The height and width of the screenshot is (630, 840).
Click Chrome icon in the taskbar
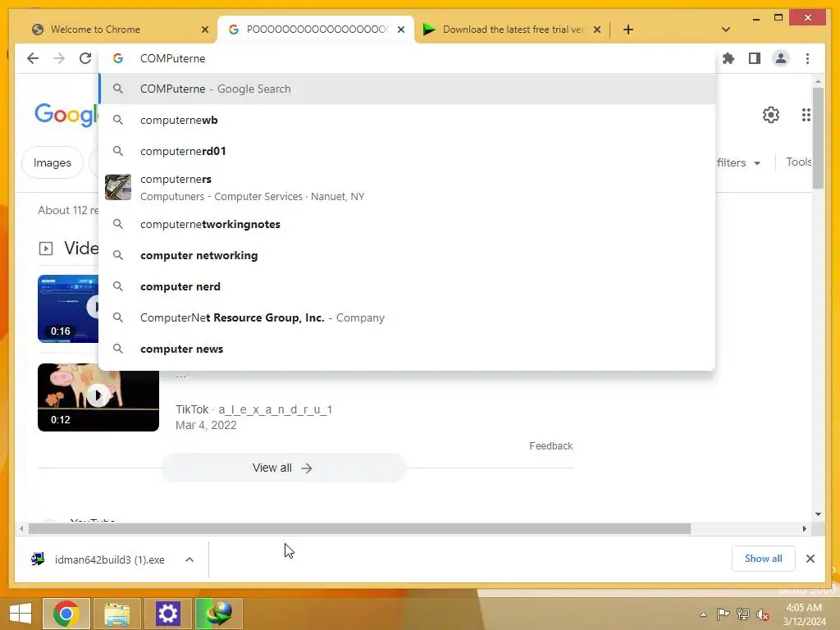point(66,614)
